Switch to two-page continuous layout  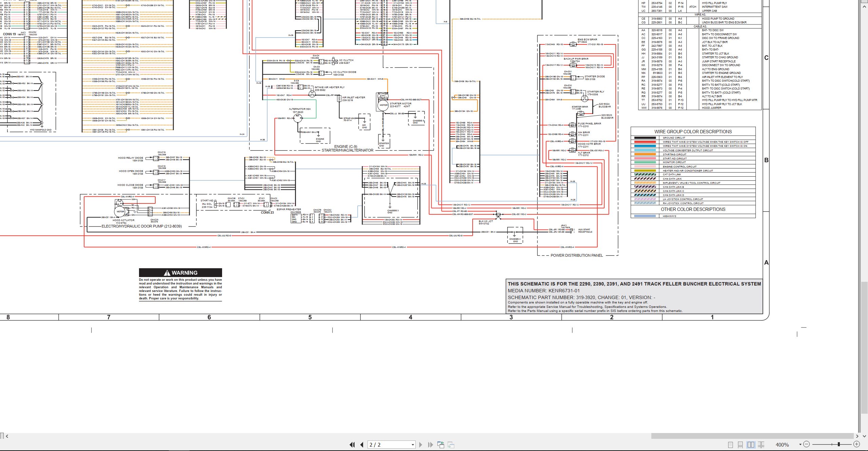761,445
